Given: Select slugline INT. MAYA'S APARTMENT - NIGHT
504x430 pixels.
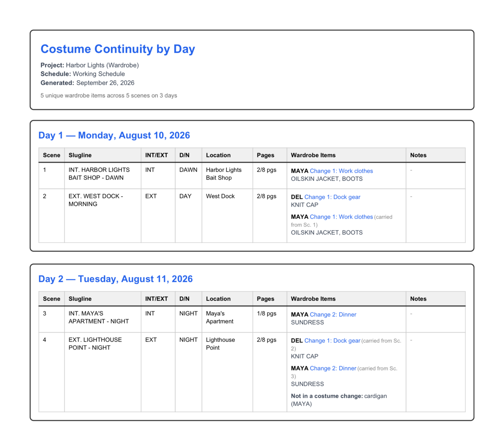Looking at the screenshot, I should [x=99, y=318].
